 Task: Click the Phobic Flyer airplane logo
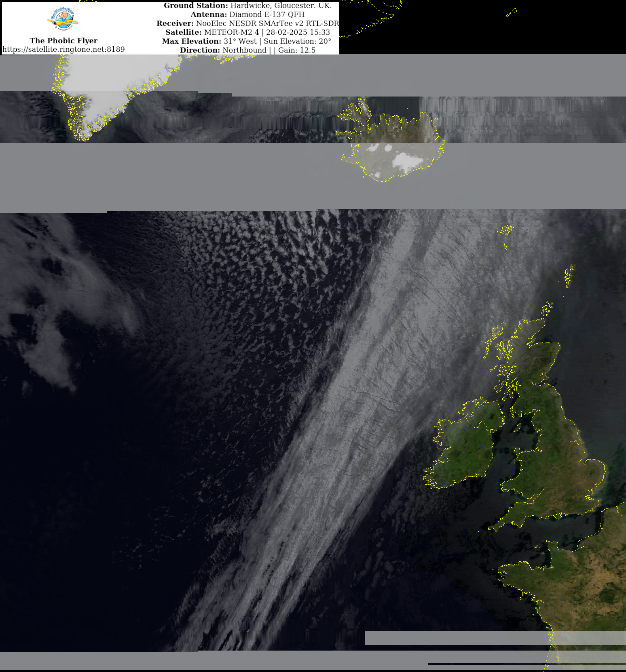[x=63, y=20]
